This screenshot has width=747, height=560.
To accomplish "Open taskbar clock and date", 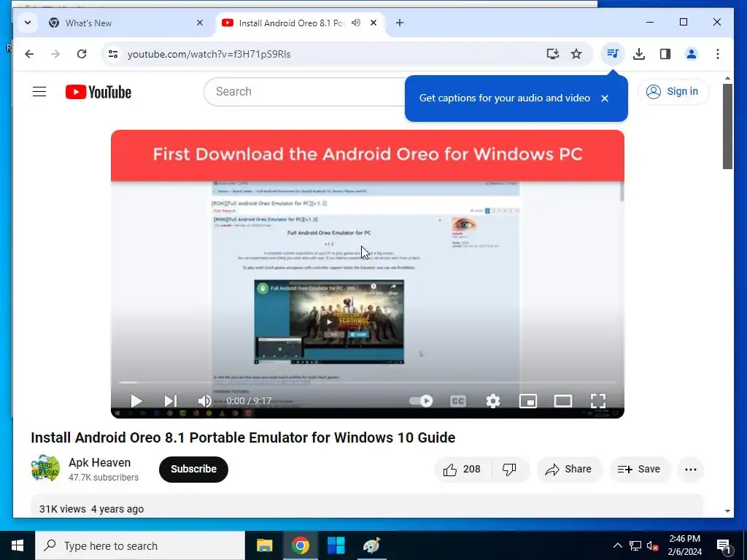I will click(684, 545).
